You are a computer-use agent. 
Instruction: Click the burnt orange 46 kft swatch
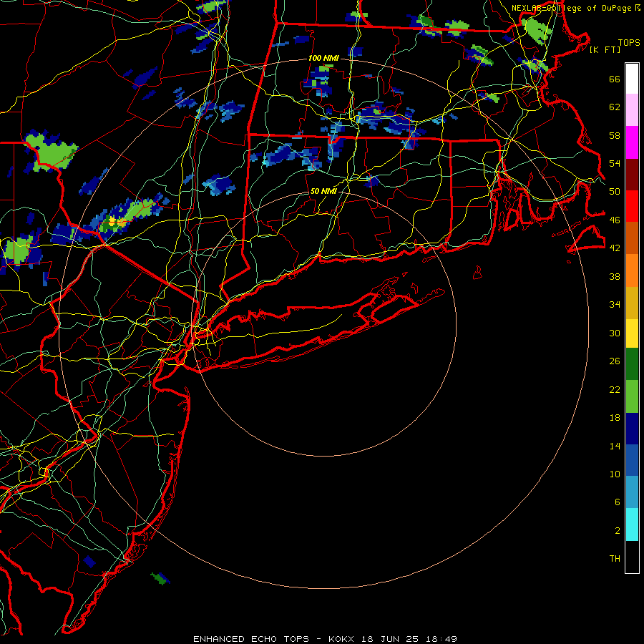[632, 238]
